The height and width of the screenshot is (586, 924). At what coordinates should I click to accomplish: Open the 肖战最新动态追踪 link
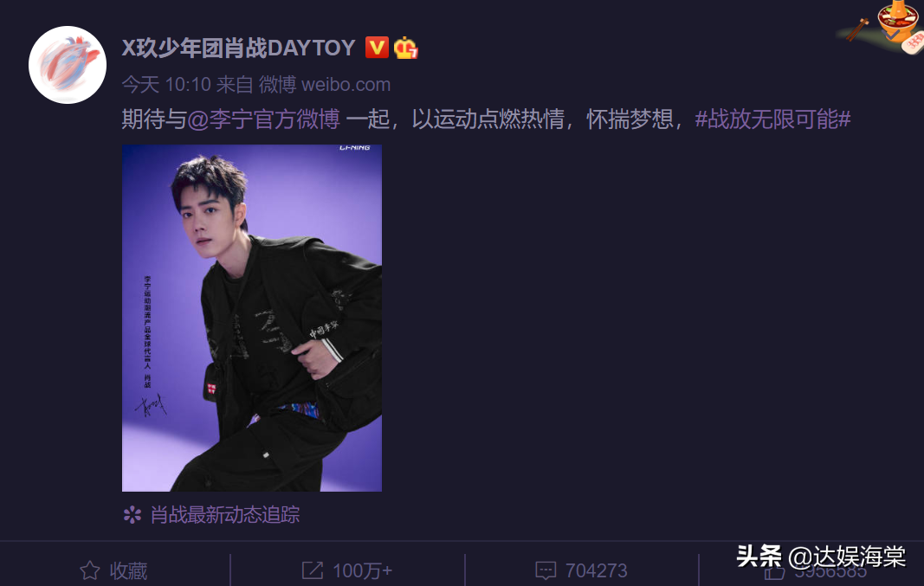225,515
